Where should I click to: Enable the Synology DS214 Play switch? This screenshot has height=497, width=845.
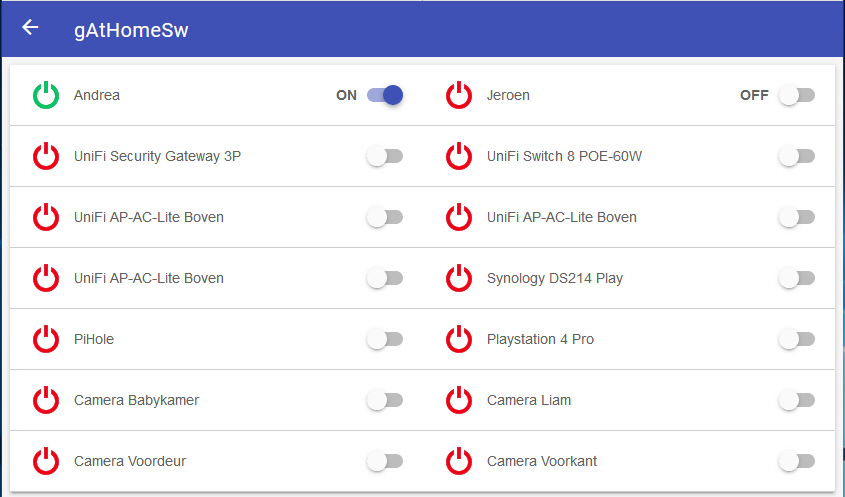pos(797,279)
